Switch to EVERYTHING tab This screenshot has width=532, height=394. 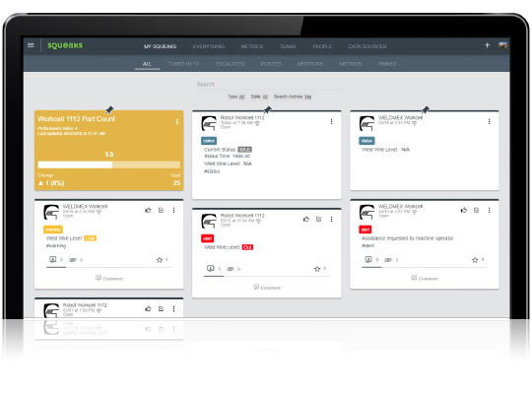209,46
